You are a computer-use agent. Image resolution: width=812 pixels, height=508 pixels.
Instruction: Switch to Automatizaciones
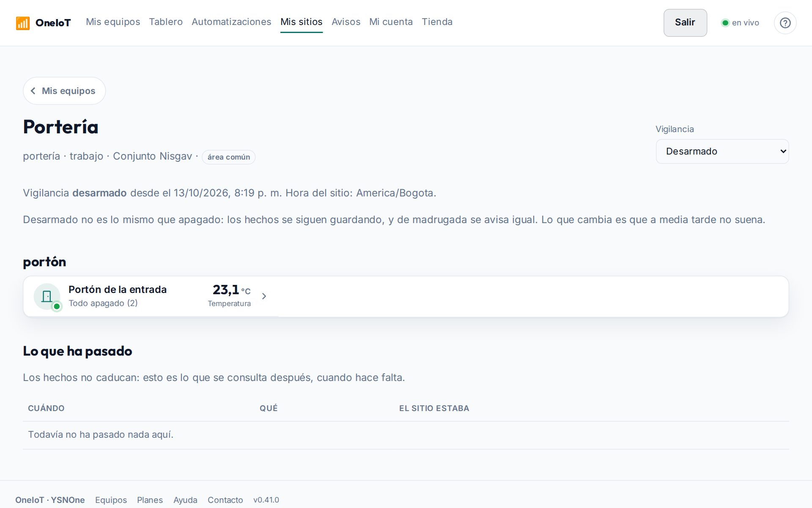click(x=231, y=22)
